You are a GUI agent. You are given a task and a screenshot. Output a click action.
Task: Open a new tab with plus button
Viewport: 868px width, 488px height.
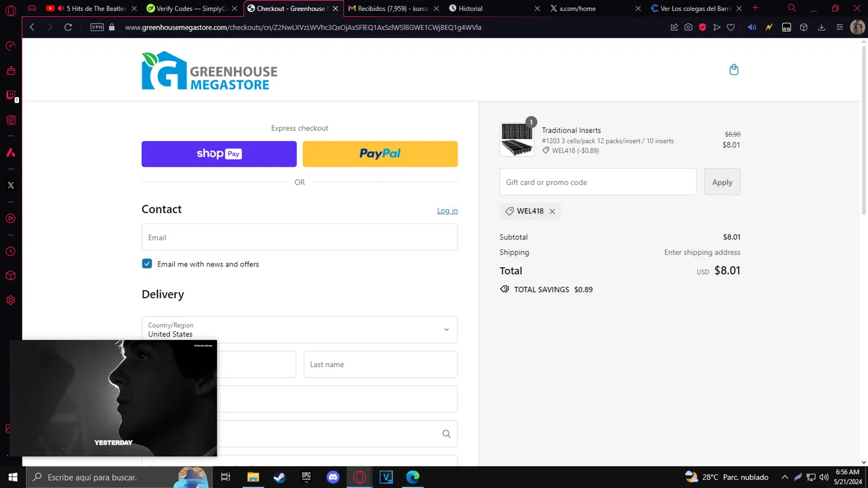(x=755, y=8)
